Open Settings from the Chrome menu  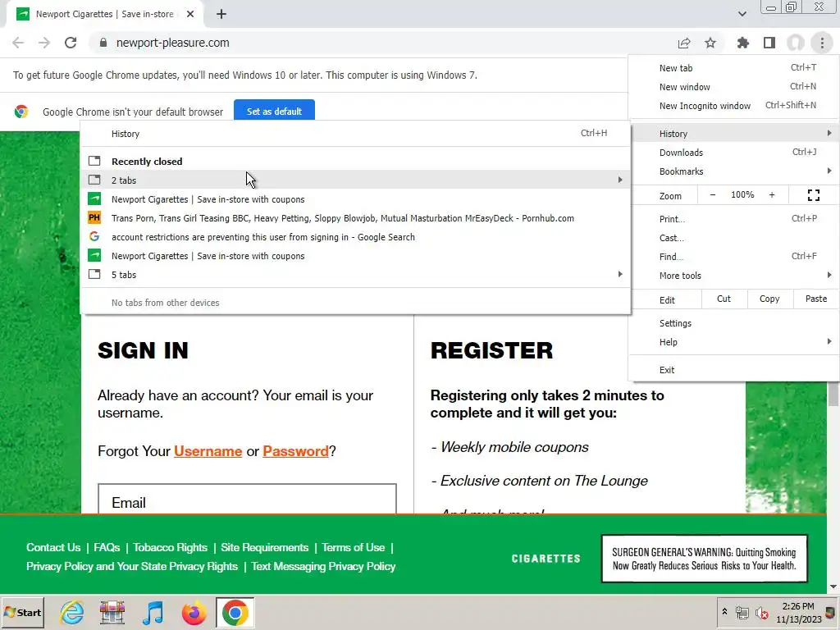click(733, 323)
